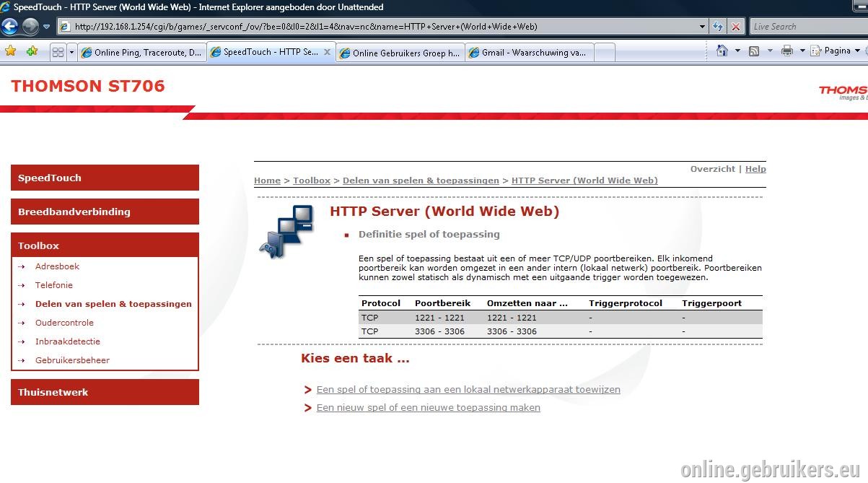This screenshot has width=868, height=483.
Task: Open the Favorites Center star icon
Action: point(10,51)
